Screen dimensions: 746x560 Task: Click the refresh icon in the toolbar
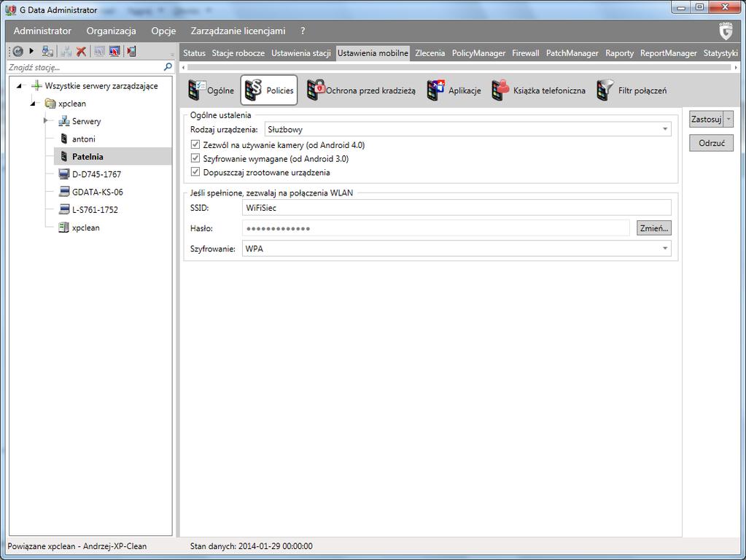18,51
